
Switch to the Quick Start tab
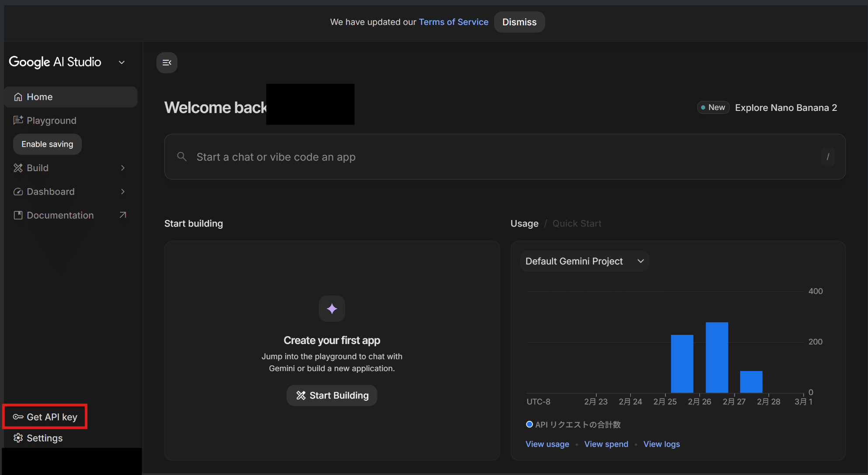click(x=577, y=224)
